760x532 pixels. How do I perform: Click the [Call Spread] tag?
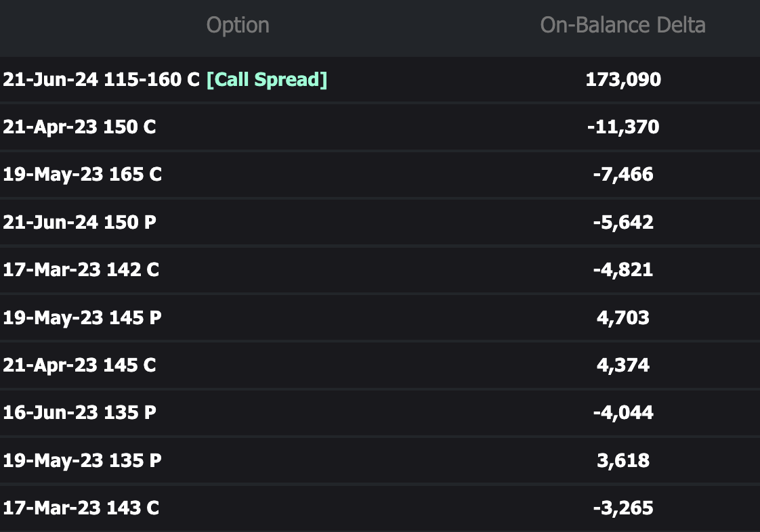(x=266, y=80)
